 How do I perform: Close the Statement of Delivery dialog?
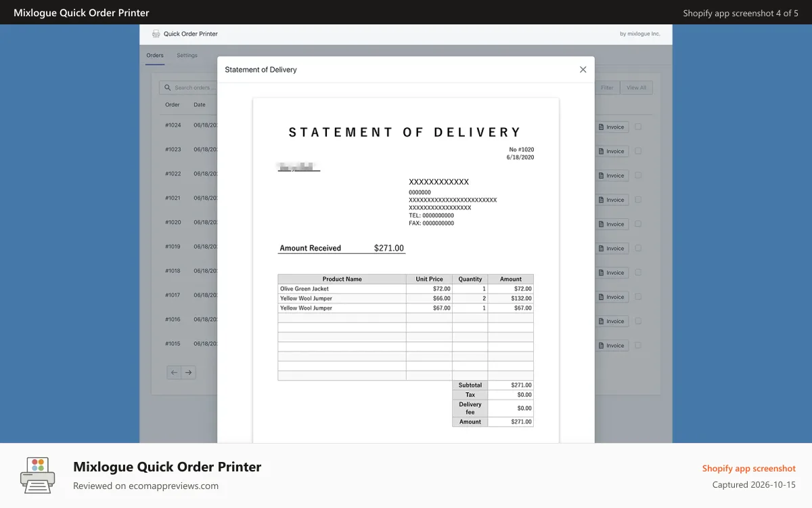583,69
